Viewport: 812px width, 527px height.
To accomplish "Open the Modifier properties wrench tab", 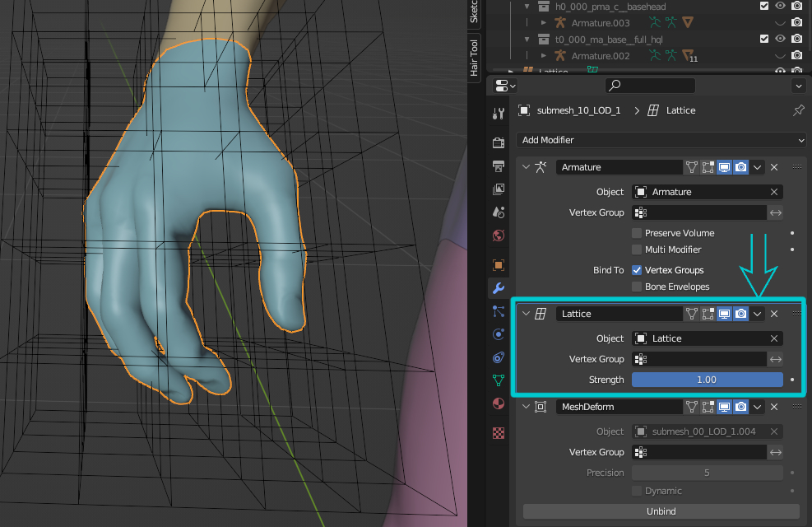I will click(498, 288).
